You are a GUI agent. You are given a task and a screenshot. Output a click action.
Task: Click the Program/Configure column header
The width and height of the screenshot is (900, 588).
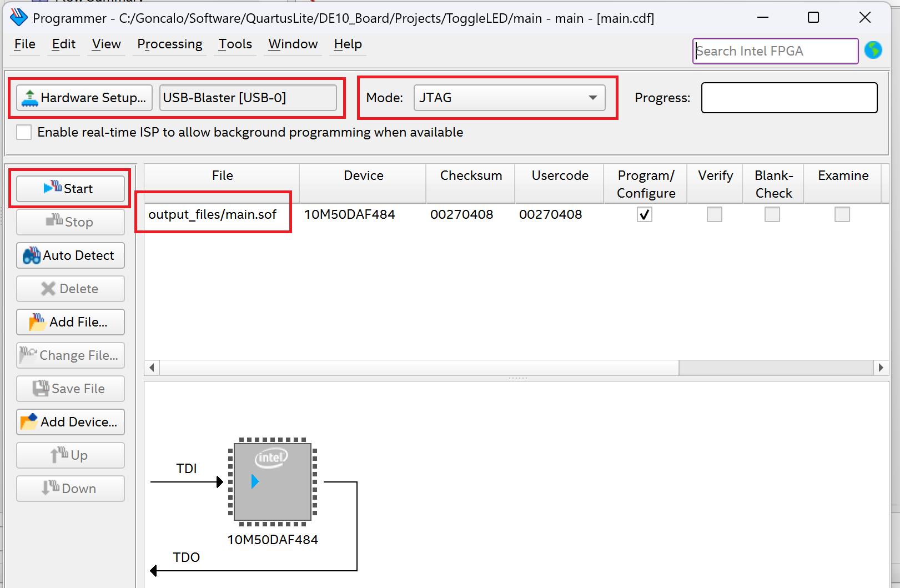pyautogui.click(x=646, y=184)
